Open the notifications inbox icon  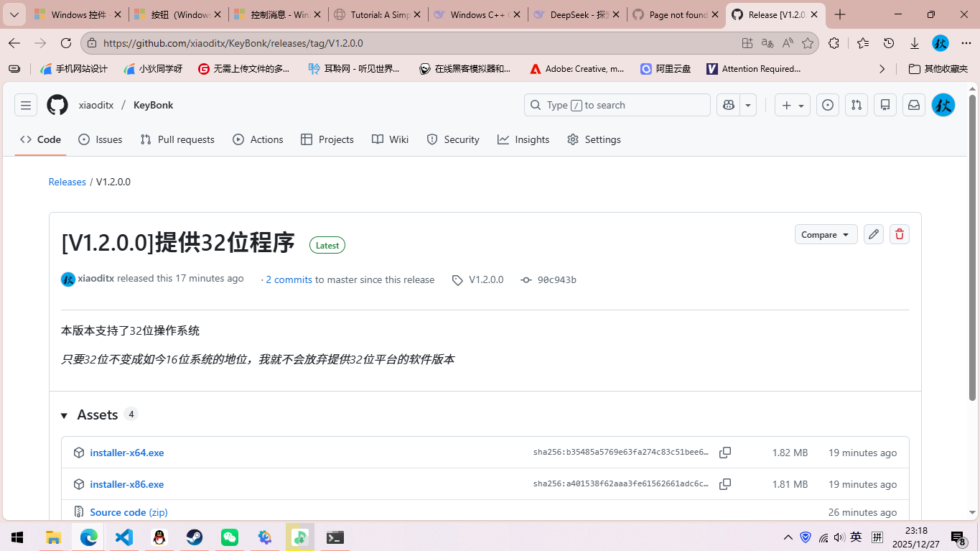[x=913, y=105]
